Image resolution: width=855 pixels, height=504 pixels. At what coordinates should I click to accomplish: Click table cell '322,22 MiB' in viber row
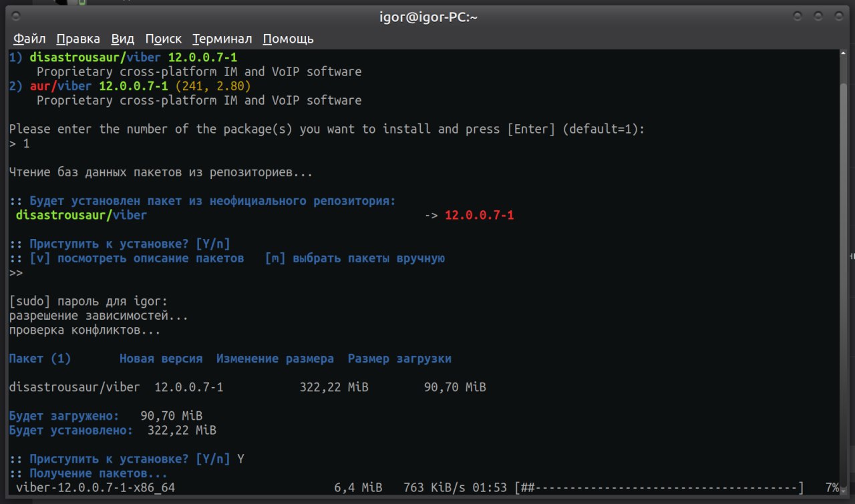click(334, 388)
